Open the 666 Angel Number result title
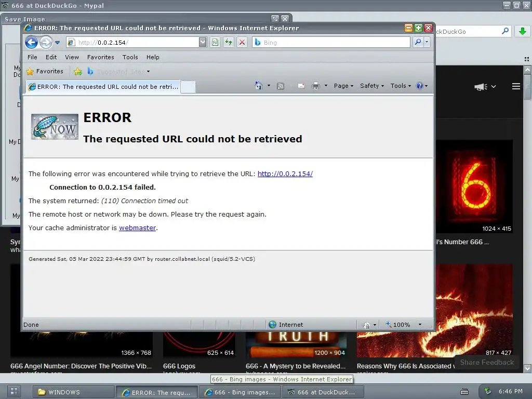 click(x=81, y=366)
